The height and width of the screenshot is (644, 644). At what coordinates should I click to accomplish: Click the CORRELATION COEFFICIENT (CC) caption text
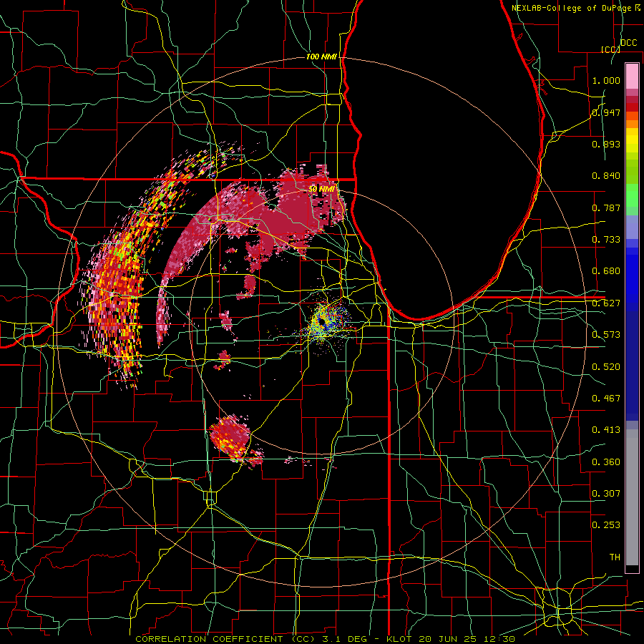point(225,639)
